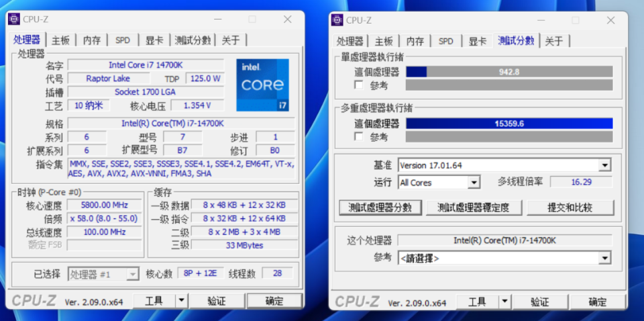The image size is (644, 321).
Task: Open 关于 tab in right CPU-Z window
Action: pyautogui.click(x=555, y=41)
